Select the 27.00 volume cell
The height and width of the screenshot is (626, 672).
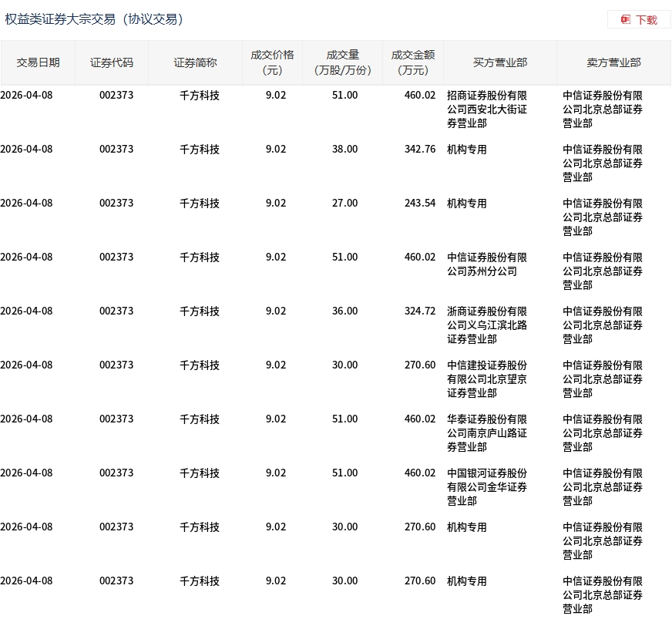point(344,204)
